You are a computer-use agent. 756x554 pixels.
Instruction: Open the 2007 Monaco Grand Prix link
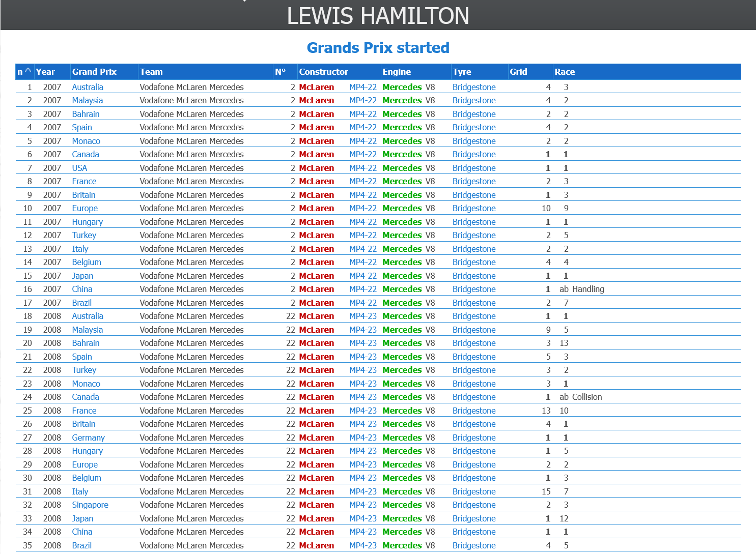coord(86,141)
